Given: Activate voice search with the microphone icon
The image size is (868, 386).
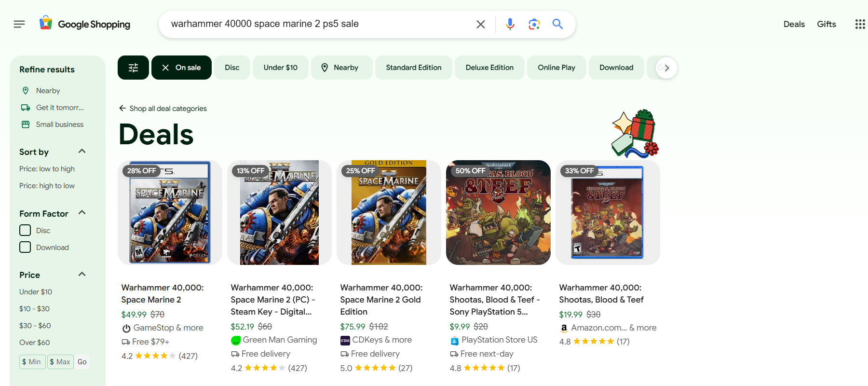Looking at the screenshot, I should point(510,24).
